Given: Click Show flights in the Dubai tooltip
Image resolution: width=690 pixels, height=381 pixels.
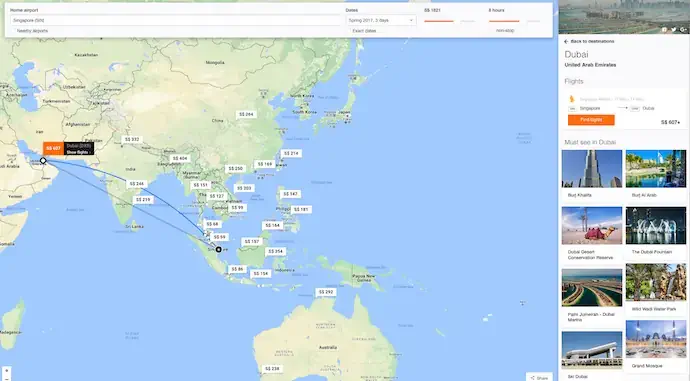Looking at the screenshot, I should click(77, 152).
